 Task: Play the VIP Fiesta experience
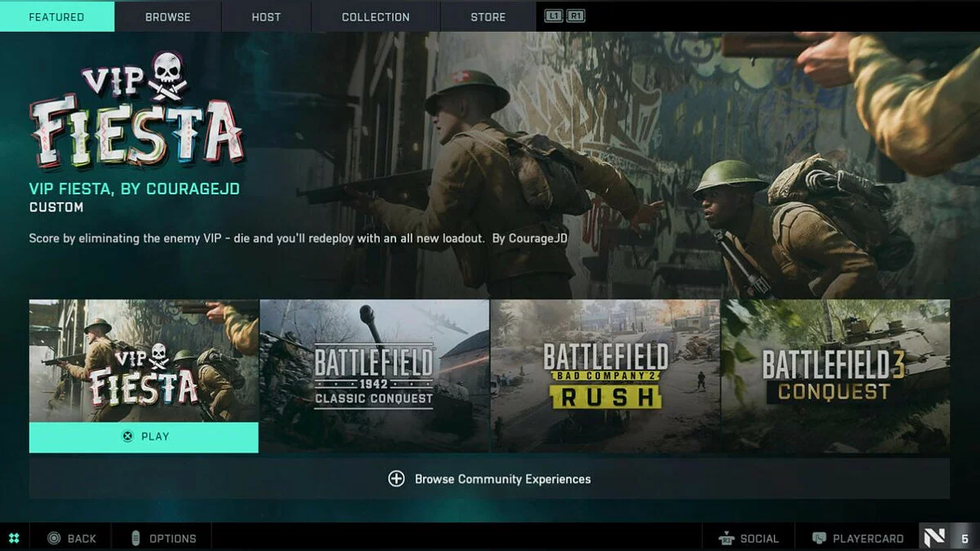[x=144, y=437]
